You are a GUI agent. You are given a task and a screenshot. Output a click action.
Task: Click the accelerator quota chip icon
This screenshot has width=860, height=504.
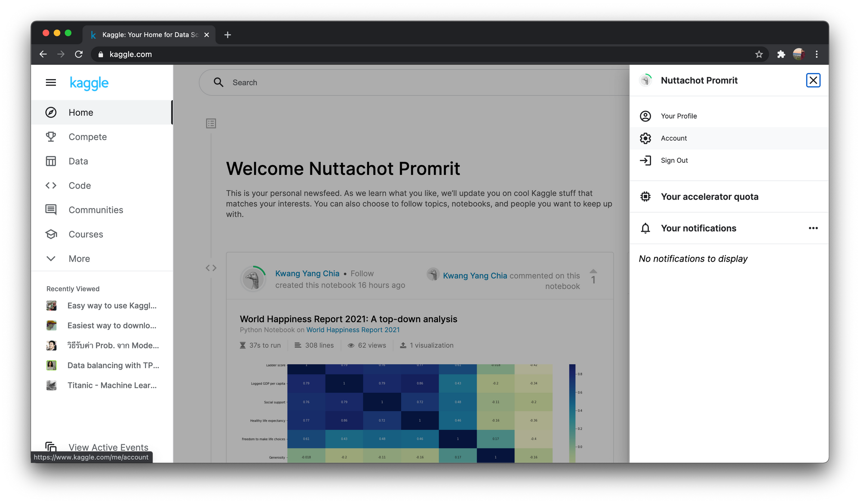pos(645,197)
